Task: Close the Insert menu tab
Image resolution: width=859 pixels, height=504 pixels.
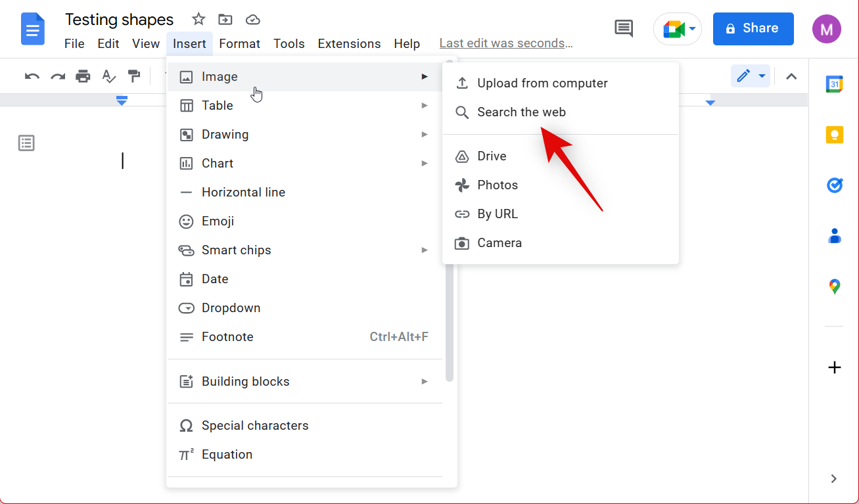Action: 189,44
